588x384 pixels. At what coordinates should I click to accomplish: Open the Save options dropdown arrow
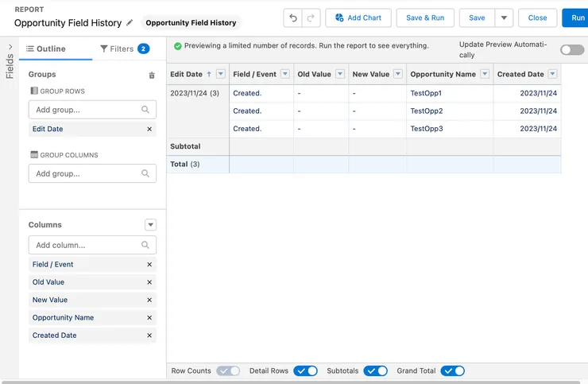(504, 17)
